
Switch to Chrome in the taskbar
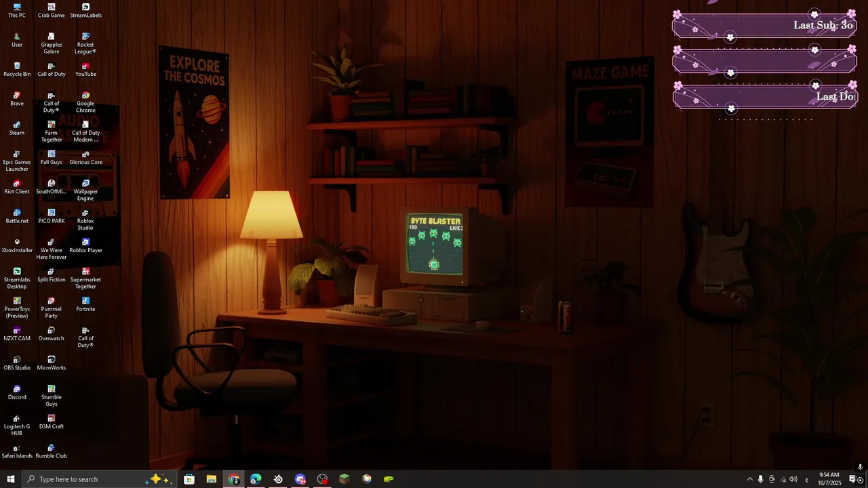[234, 479]
